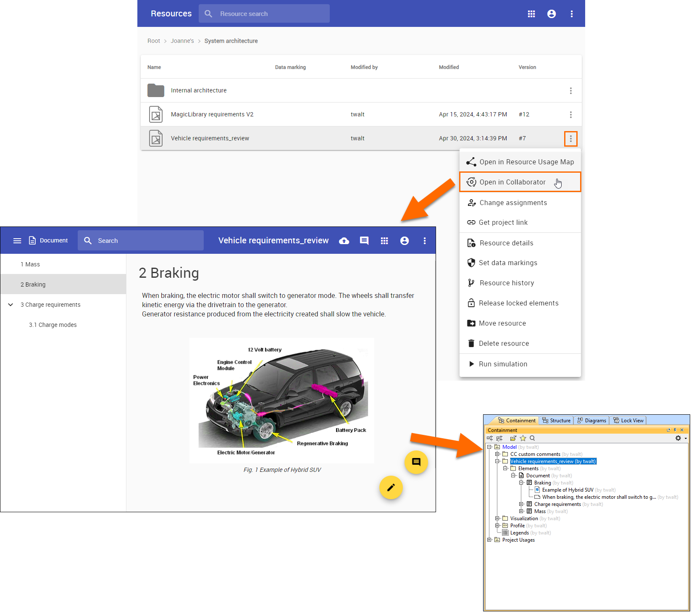Switch to the Diagrams tab
This screenshot has width=699, height=616.
pos(591,421)
